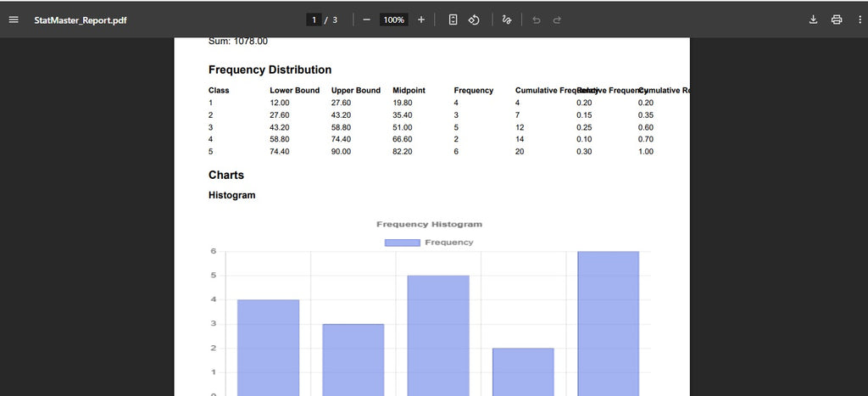Click the Frequency legend label

point(449,243)
